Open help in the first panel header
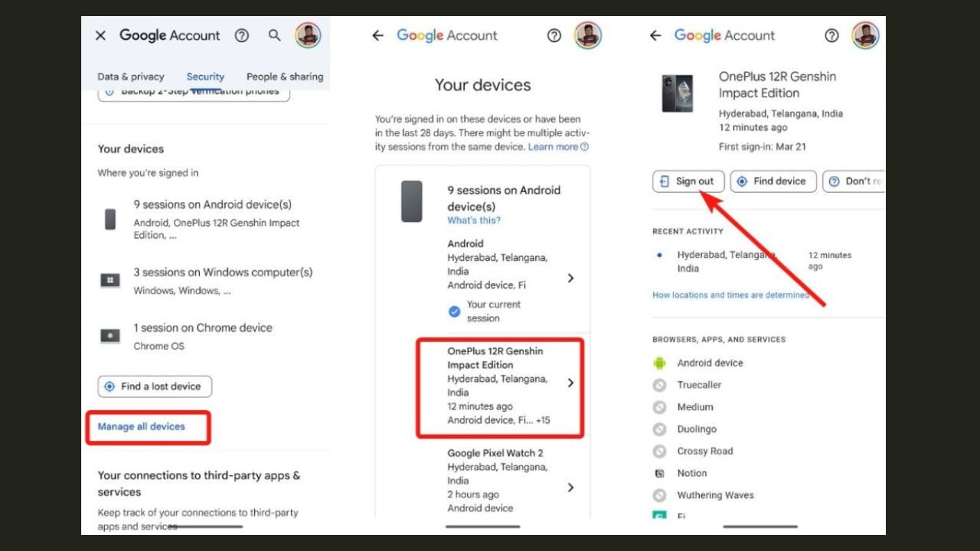The image size is (980, 551). pos(242,35)
